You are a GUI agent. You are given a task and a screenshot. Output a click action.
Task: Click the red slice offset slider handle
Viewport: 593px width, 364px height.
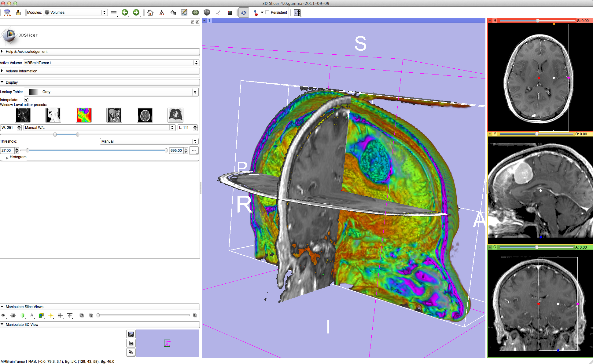538,21
